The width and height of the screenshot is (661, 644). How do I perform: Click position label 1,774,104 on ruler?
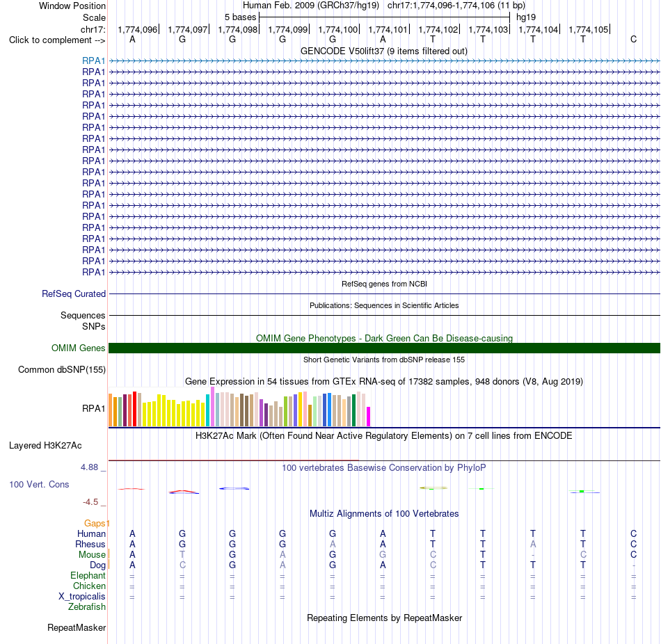[539, 29]
